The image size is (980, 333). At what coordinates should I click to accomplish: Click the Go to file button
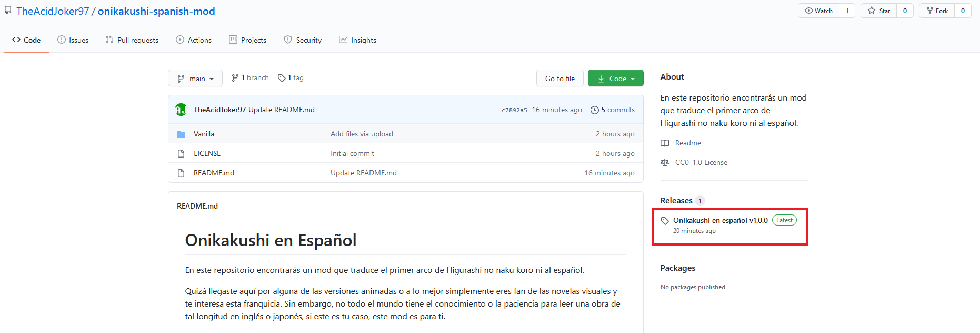click(x=560, y=79)
